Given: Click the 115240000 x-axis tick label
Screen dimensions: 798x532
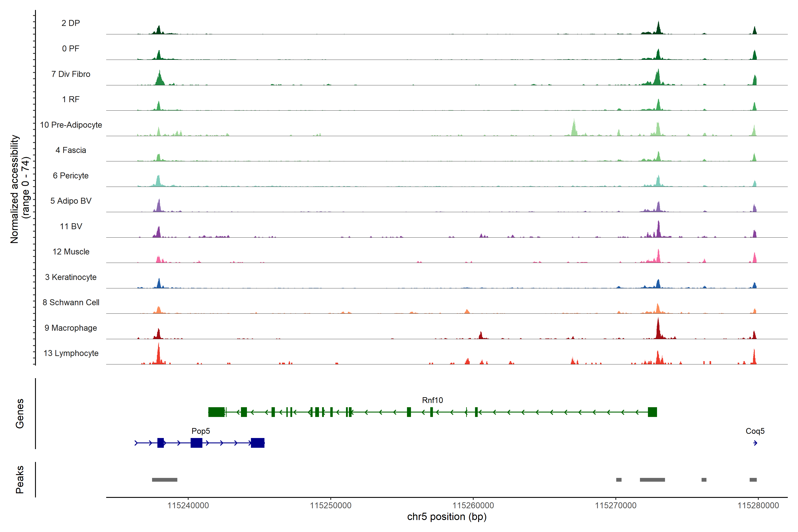Looking at the screenshot, I should pyautogui.click(x=188, y=506).
